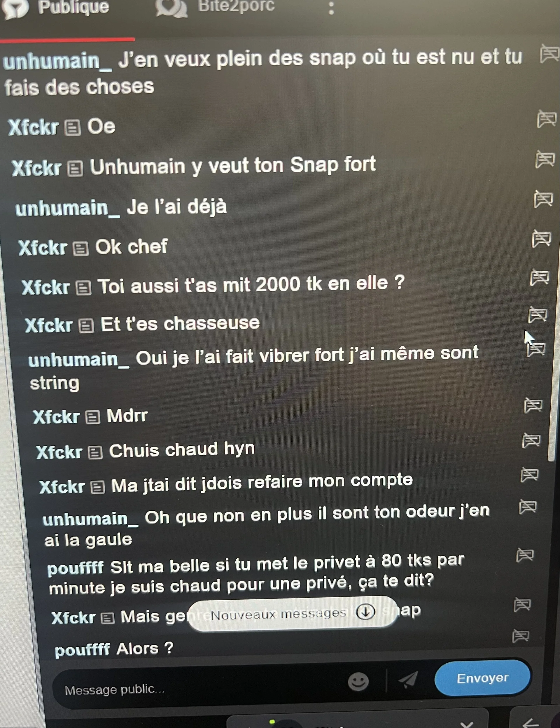560x728 pixels.
Task: Flag the 'Et t'es chasseuse' message
Action: [x=538, y=315]
